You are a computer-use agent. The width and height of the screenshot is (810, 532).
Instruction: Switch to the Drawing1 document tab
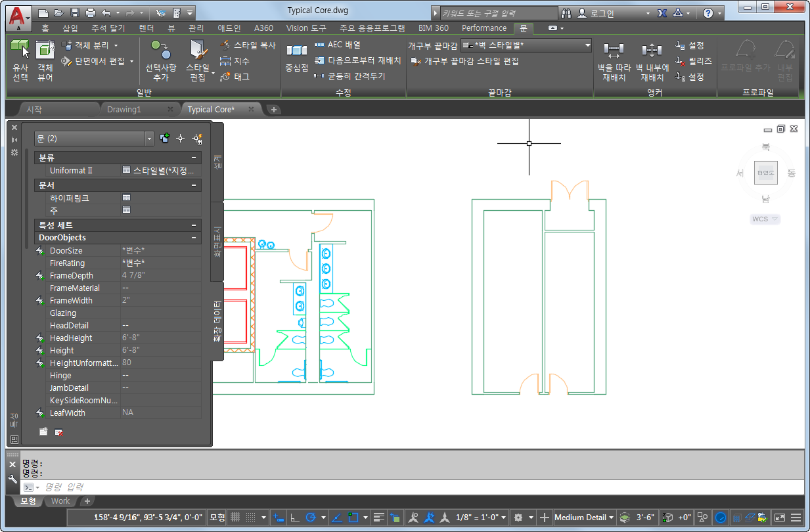pyautogui.click(x=124, y=110)
